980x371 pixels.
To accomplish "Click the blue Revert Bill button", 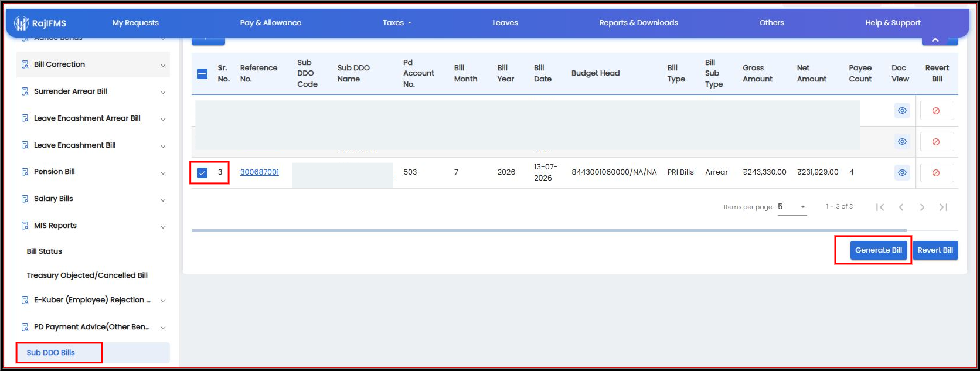I will click(935, 250).
